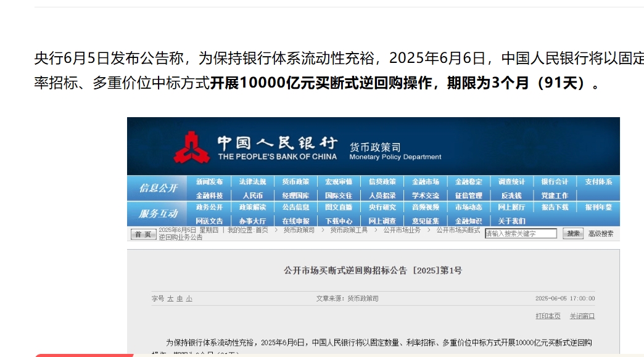Open the 支付体系 menu item
The width and height of the screenshot is (644, 357).
click(x=598, y=182)
